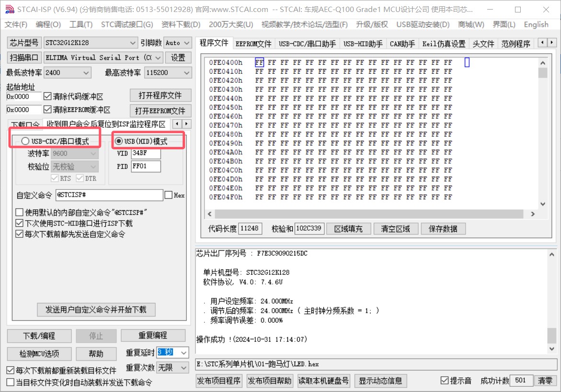This screenshot has height=392, width=561.
Task: Open the 文件(F) menu
Action: (16, 24)
